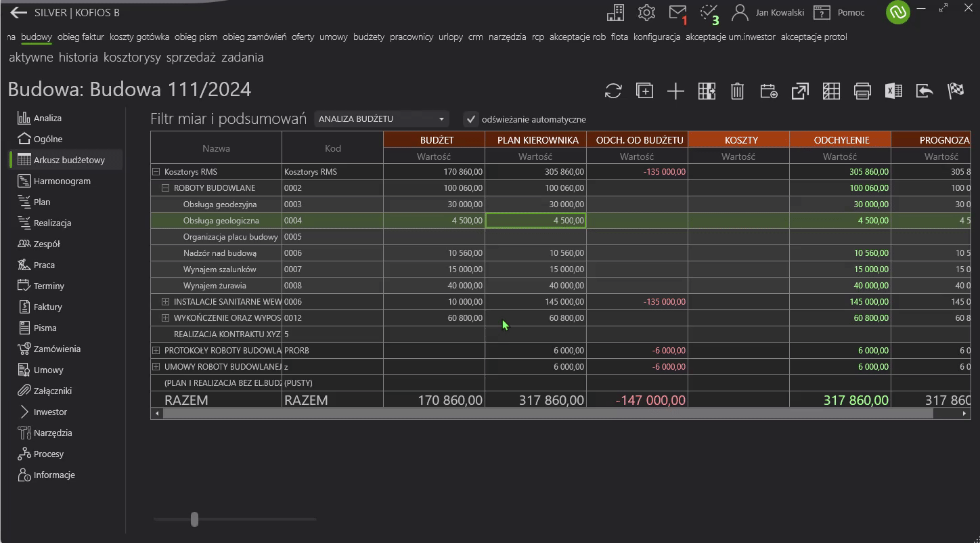
Task: Sort by the BUDŻET column header
Action: pyautogui.click(x=434, y=140)
